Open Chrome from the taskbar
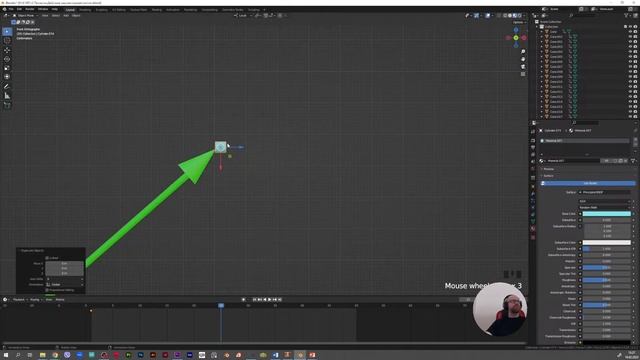 point(55,355)
